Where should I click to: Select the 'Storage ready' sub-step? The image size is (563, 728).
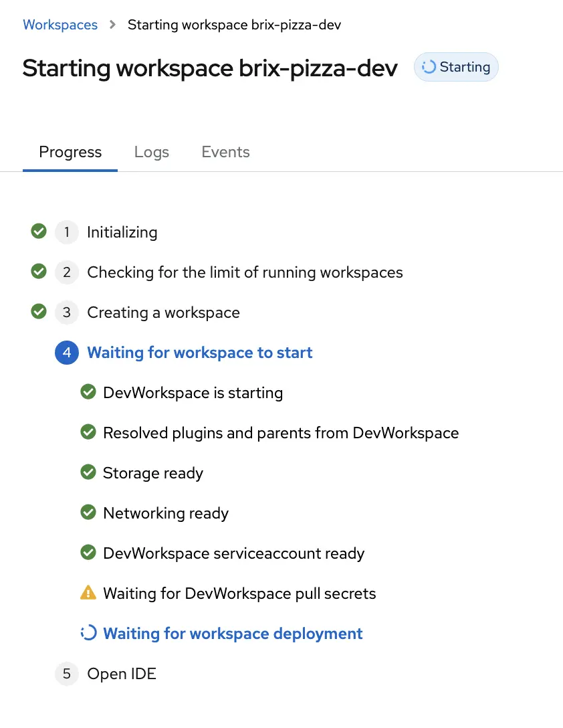[x=153, y=473]
